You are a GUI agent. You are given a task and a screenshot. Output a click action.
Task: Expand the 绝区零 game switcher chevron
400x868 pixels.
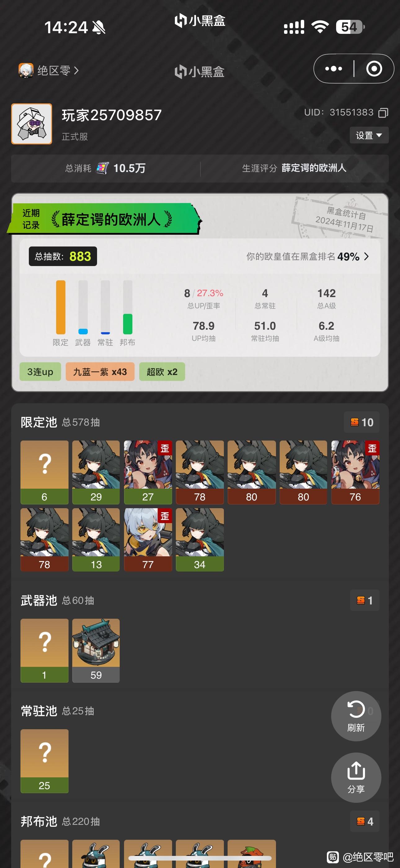coord(76,70)
